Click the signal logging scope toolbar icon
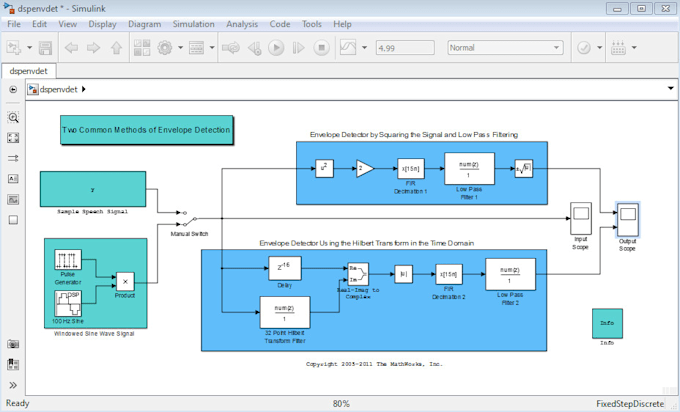This screenshot has width=680, height=412. [x=348, y=48]
